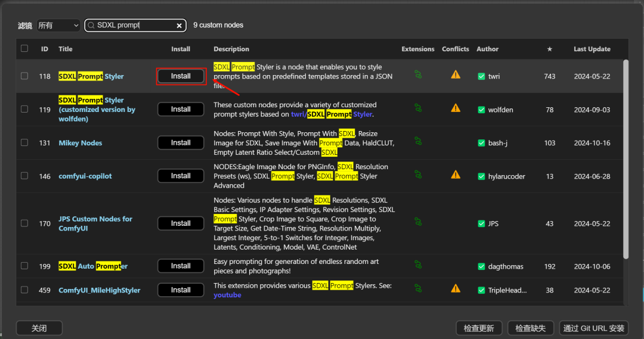The image size is (644, 339).
Task: Install comfyui-copilot
Action: 181,176
